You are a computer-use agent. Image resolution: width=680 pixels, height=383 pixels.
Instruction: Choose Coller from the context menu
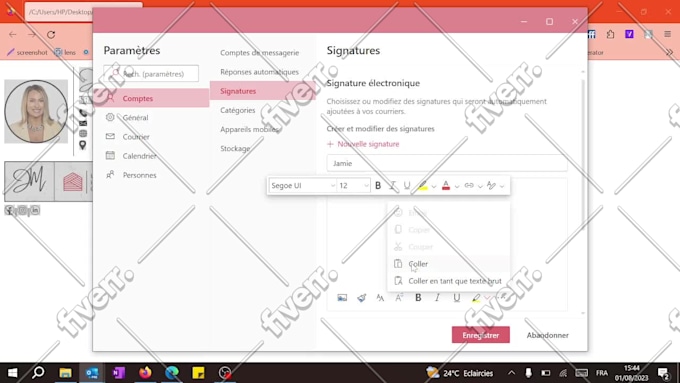point(449,264)
